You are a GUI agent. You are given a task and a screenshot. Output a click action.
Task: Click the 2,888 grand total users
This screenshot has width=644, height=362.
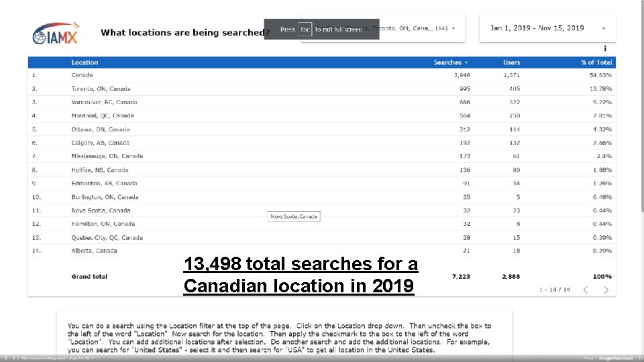[511, 277]
